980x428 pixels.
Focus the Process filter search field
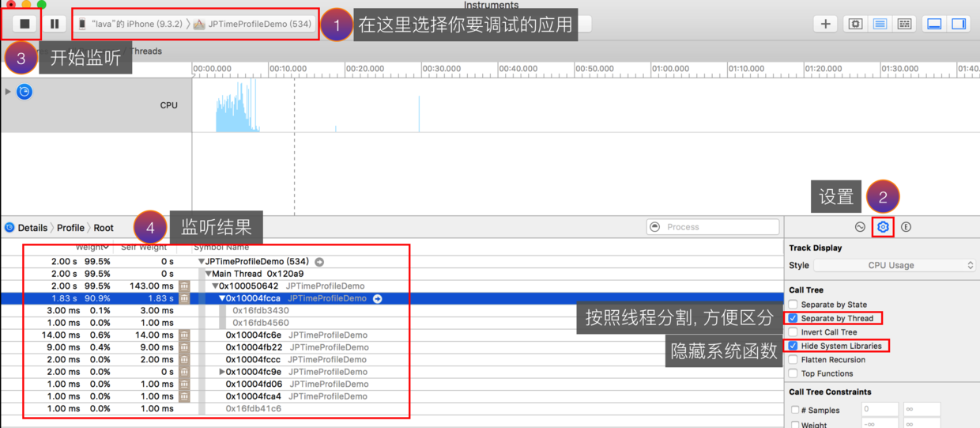click(x=713, y=227)
